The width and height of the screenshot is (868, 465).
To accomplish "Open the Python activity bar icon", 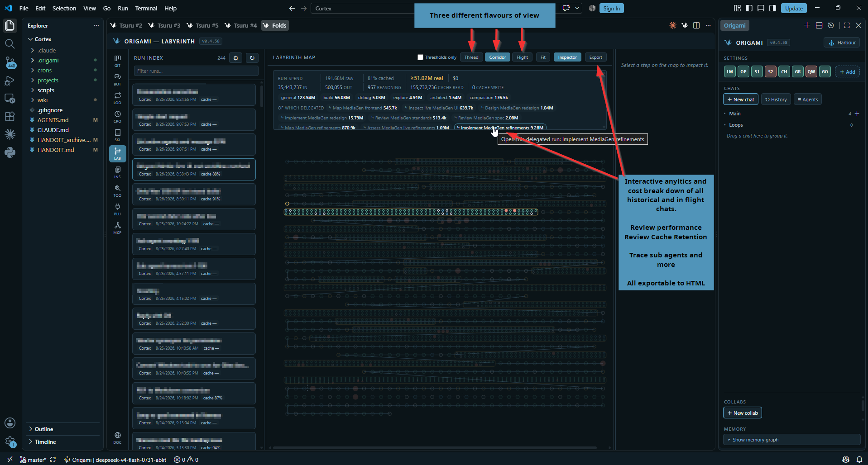I will (10, 152).
